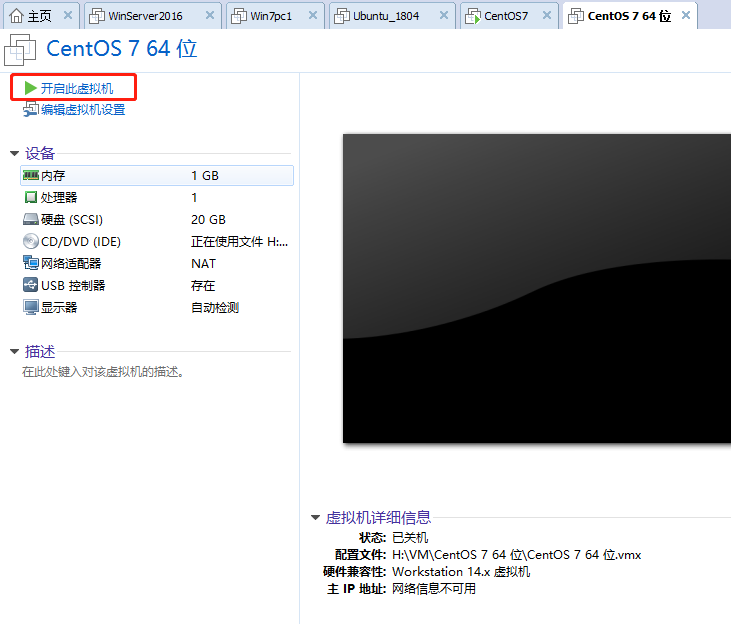Click the description field 在此处键入对该虚拟机的描述
The height and width of the screenshot is (624, 731).
(103, 372)
